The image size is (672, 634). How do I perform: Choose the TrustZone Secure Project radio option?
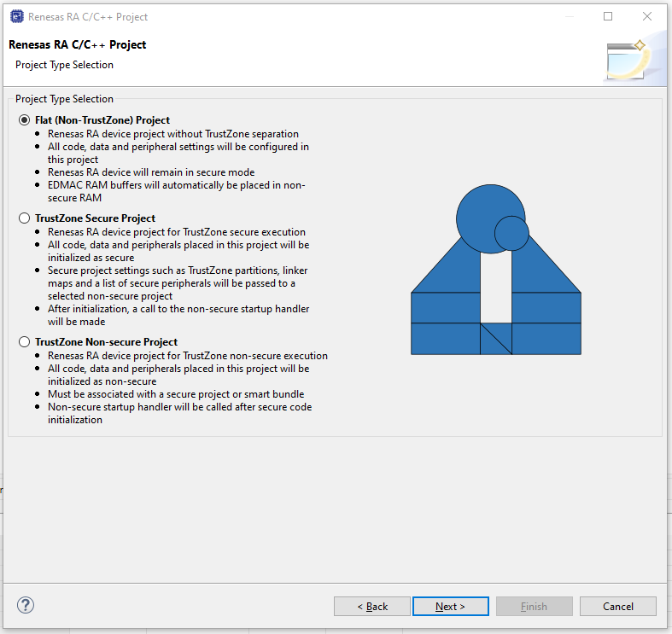[x=25, y=218]
